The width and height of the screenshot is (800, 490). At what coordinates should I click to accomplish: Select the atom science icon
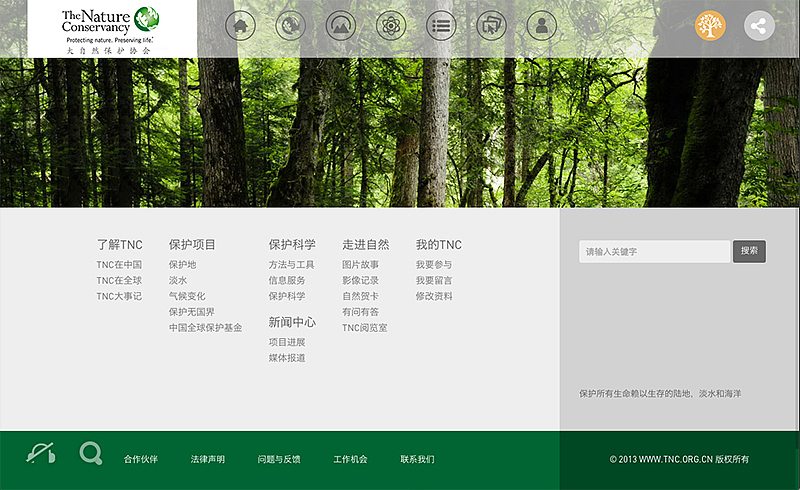(391, 26)
